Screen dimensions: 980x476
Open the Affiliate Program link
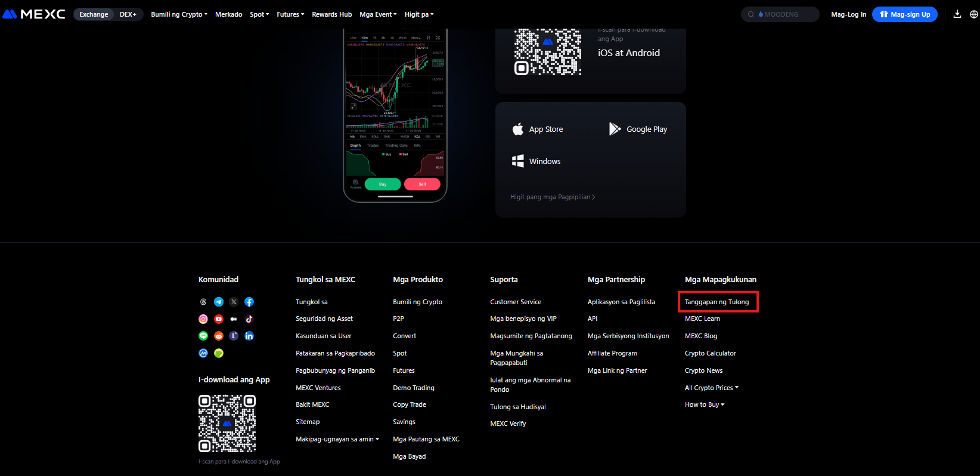coord(612,353)
